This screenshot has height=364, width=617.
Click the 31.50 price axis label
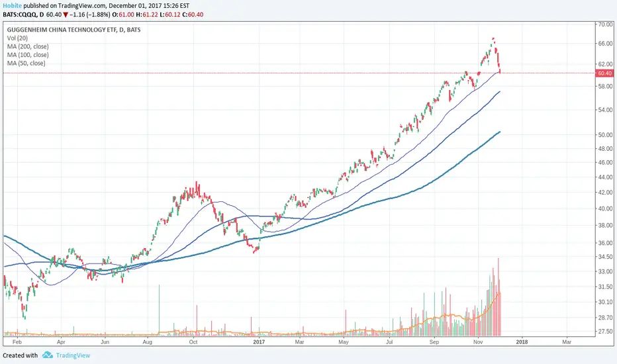pos(605,287)
